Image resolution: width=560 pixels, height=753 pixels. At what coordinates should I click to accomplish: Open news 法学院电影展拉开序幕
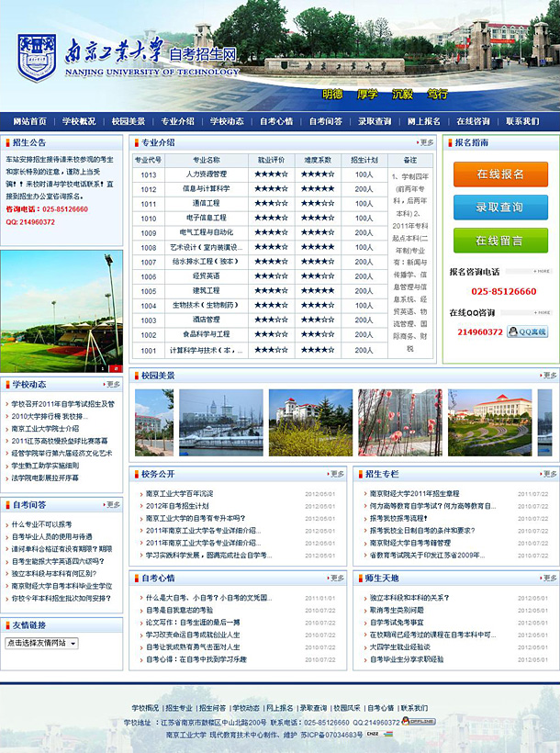click(x=45, y=478)
